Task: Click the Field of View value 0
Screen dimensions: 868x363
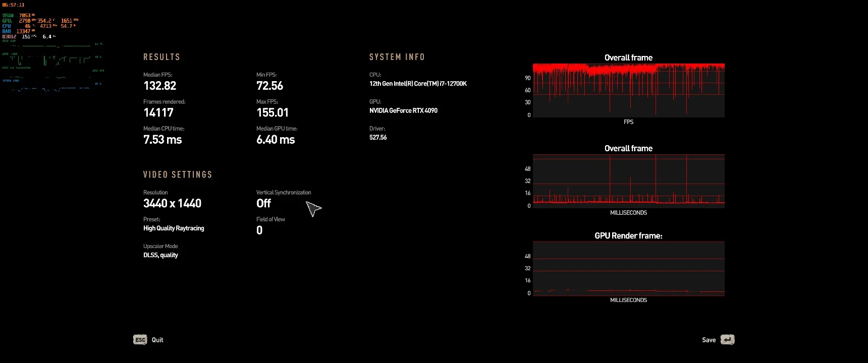Action: tap(259, 230)
